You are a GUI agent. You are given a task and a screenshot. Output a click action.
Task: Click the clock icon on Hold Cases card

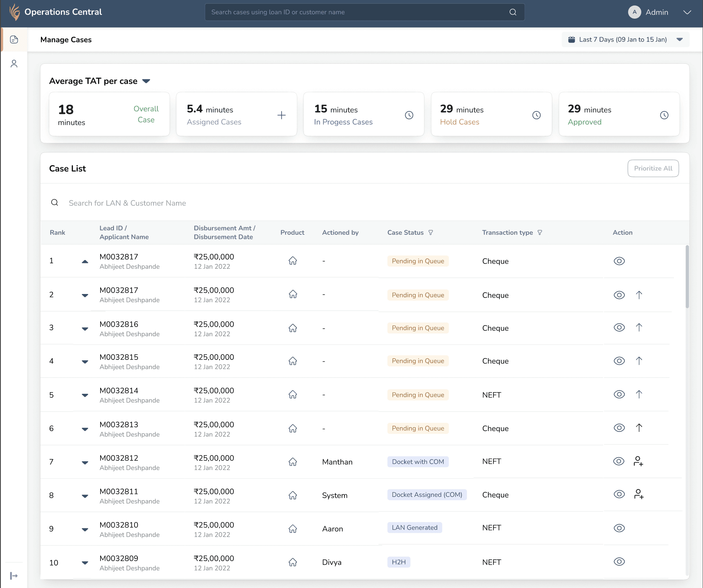pyautogui.click(x=536, y=115)
